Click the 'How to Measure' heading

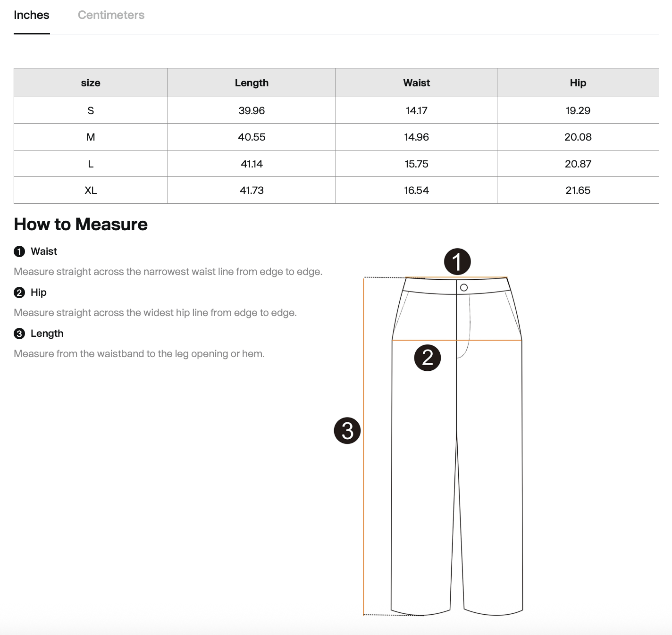point(81,224)
